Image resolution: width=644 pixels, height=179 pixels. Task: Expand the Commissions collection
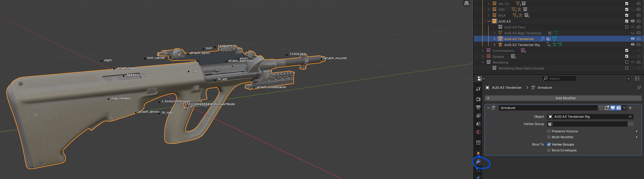pos(483,51)
